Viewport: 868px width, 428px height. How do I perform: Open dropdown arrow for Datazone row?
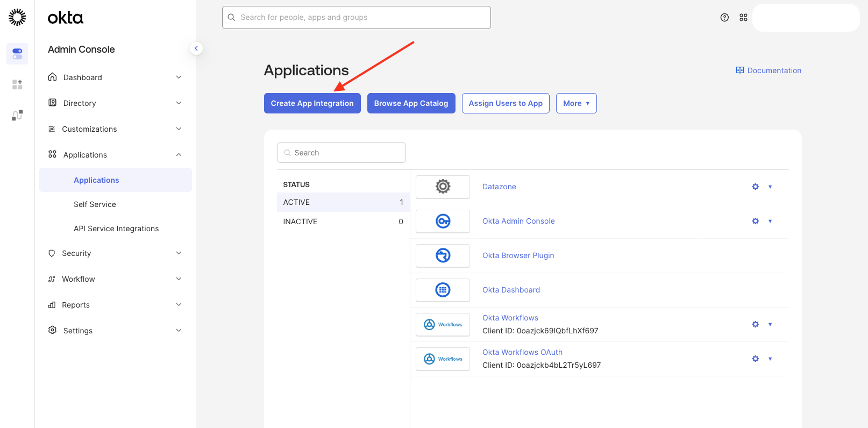(770, 187)
